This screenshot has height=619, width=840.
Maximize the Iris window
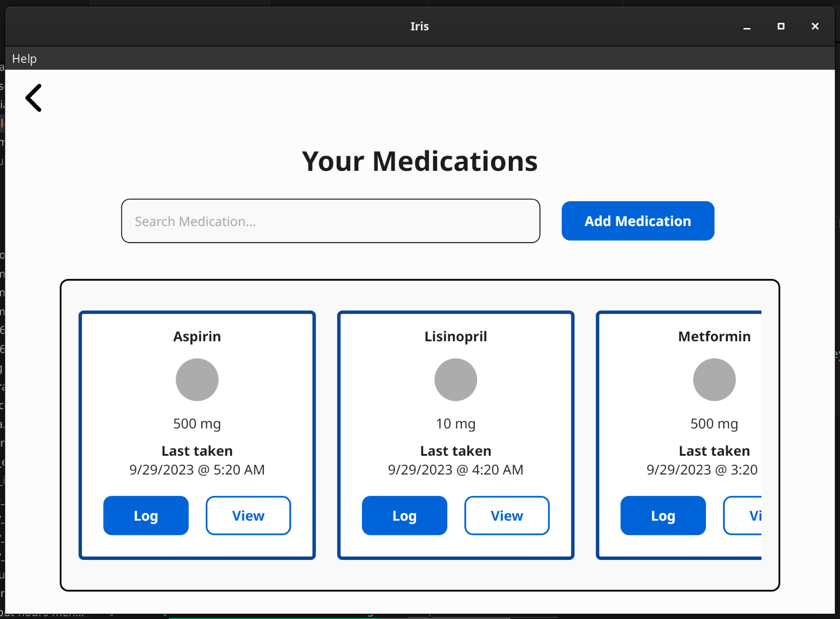(x=780, y=26)
